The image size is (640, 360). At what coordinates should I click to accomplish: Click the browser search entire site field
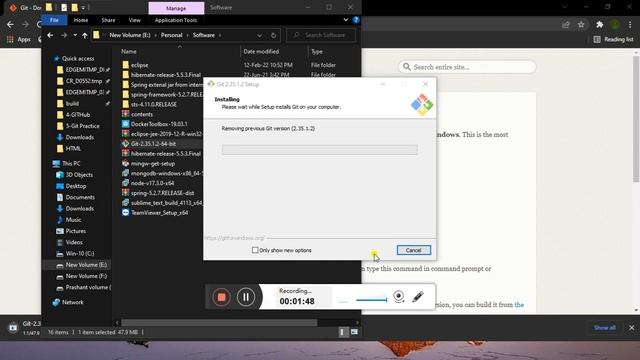click(467, 67)
